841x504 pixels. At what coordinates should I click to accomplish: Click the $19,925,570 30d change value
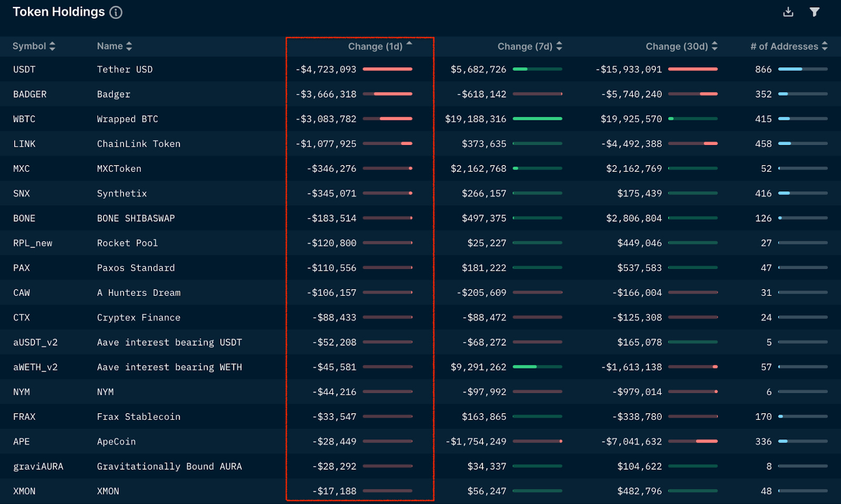click(631, 119)
